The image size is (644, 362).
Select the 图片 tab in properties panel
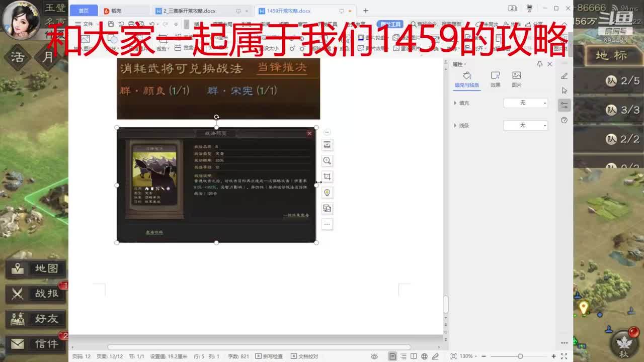click(516, 79)
